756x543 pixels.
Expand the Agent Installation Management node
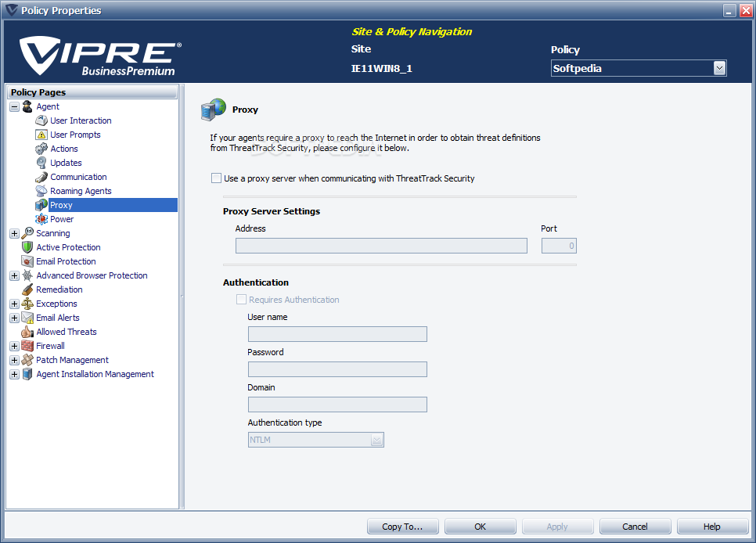click(x=14, y=374)
